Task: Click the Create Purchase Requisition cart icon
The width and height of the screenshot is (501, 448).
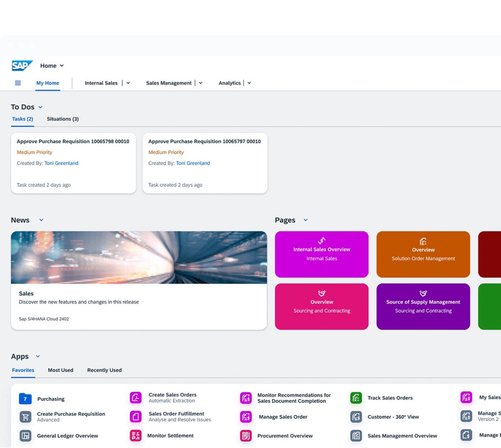Action: click(25, 417)
